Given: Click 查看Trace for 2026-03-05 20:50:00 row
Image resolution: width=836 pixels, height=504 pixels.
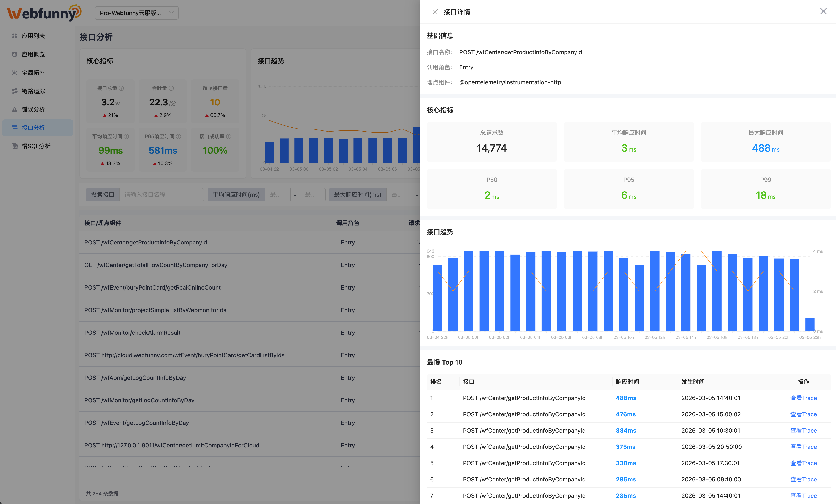Looking at the screenshot, I should point(803,447).
